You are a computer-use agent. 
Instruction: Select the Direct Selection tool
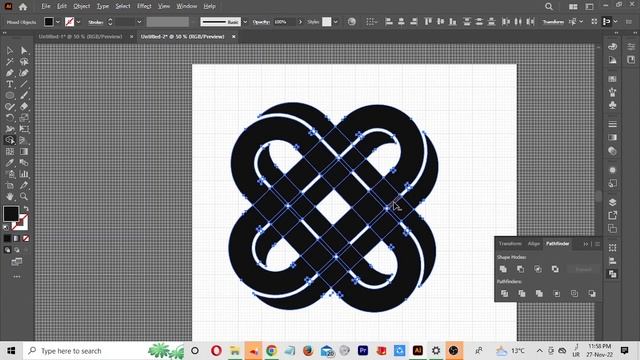tap(24, 51)
